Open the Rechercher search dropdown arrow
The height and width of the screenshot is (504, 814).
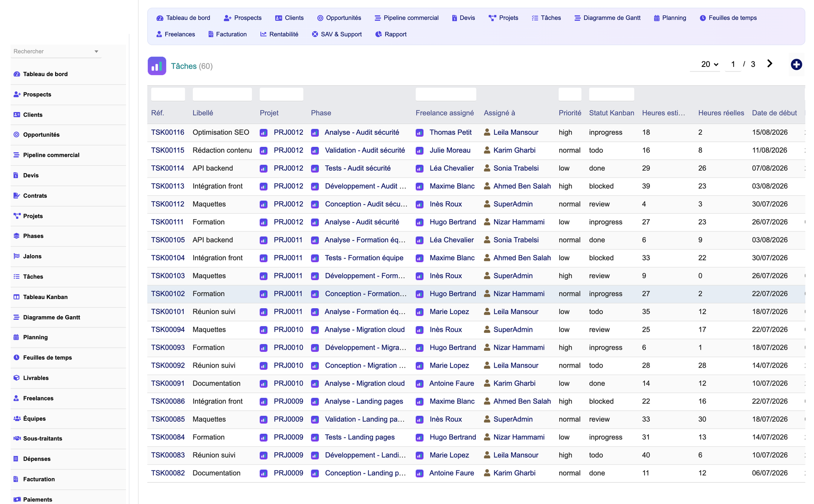point(96,51)
